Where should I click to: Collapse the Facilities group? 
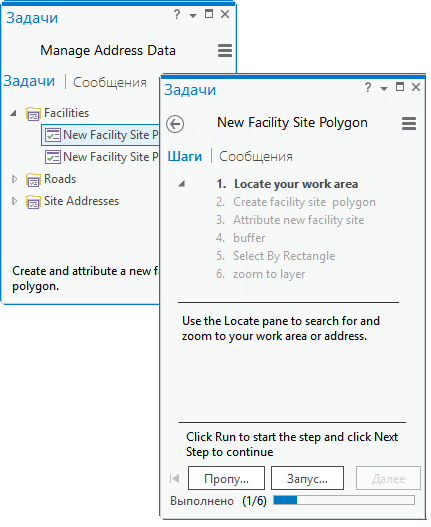tap(13, 113)
